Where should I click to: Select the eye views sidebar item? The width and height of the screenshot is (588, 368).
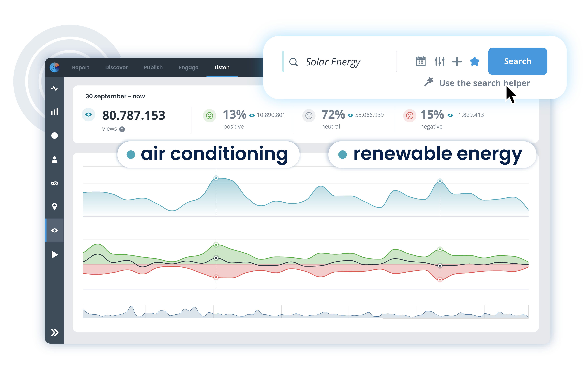tap(54, 230)
